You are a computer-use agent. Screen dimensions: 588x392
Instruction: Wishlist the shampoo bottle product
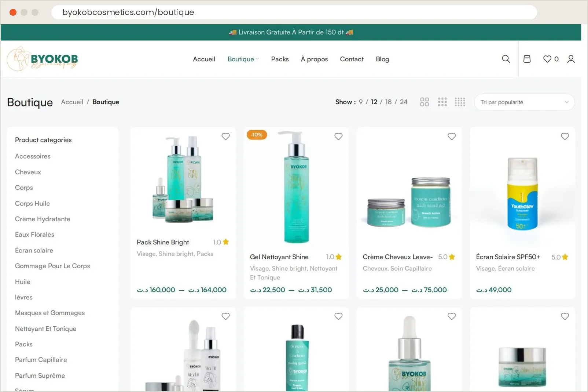(338, 316)
